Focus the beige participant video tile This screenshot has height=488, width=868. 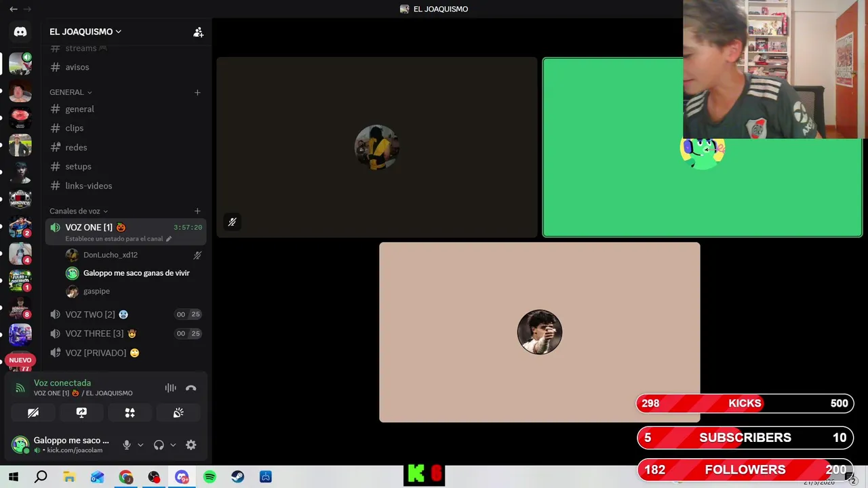(x=540, y=332)
